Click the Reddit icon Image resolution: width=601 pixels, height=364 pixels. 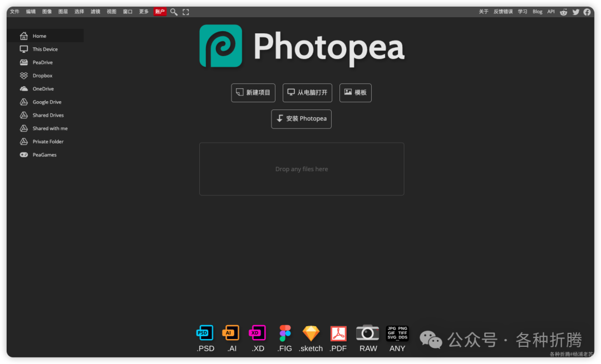pos(563,12)
